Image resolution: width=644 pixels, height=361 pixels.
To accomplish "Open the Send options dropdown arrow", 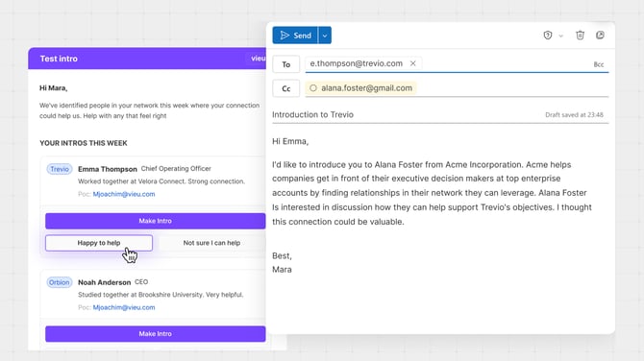I will pyautogui.click(x=325, y=36).
